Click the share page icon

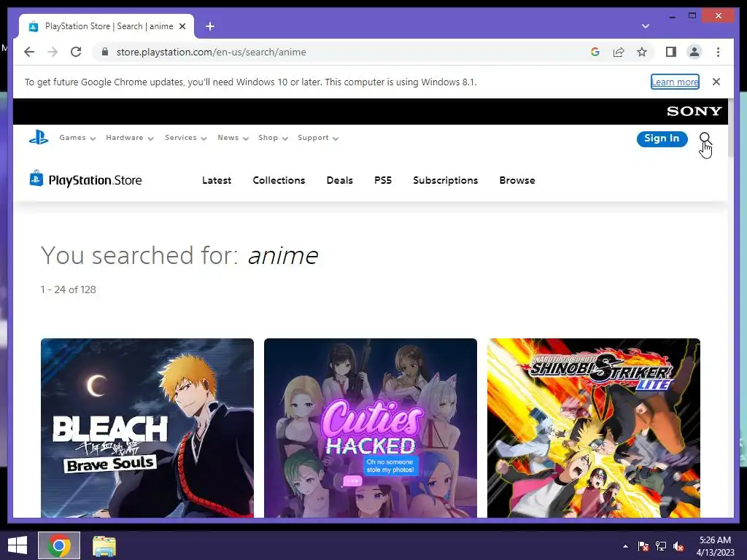(619, 52)
